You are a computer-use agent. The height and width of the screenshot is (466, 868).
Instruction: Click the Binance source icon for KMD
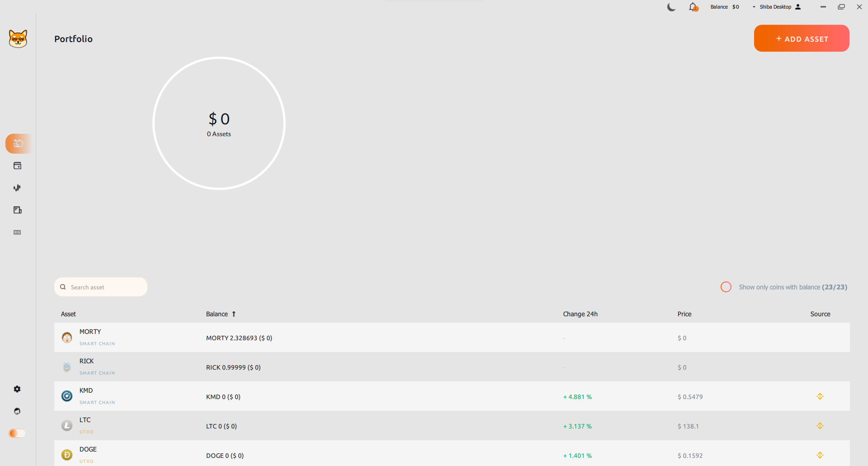click(820, 396)
